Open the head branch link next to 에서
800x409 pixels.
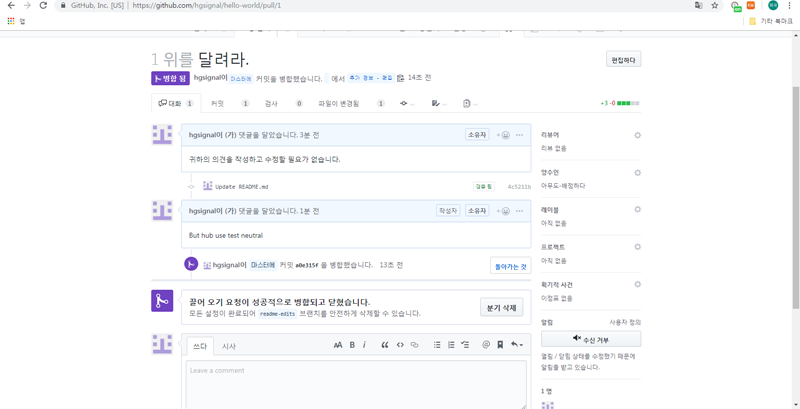371,79
